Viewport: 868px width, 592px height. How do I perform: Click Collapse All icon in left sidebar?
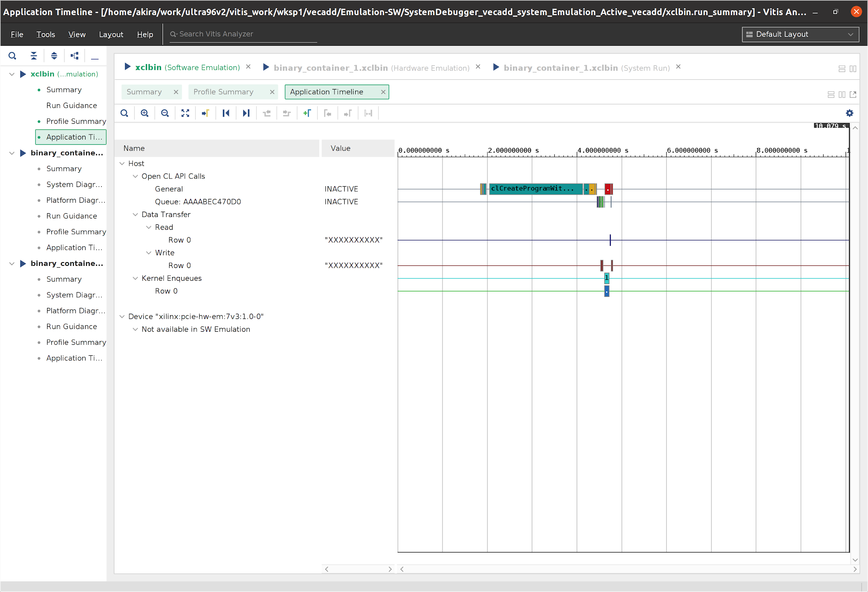pos(33,56)
